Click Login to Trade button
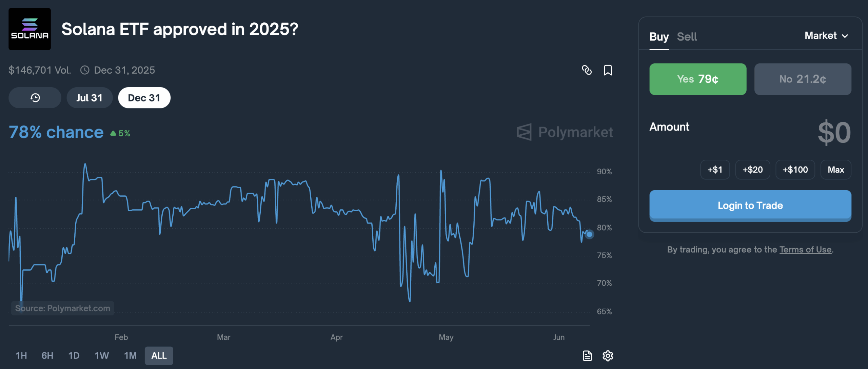This screenshot has height=369, width=868. [x=750, y=206]
